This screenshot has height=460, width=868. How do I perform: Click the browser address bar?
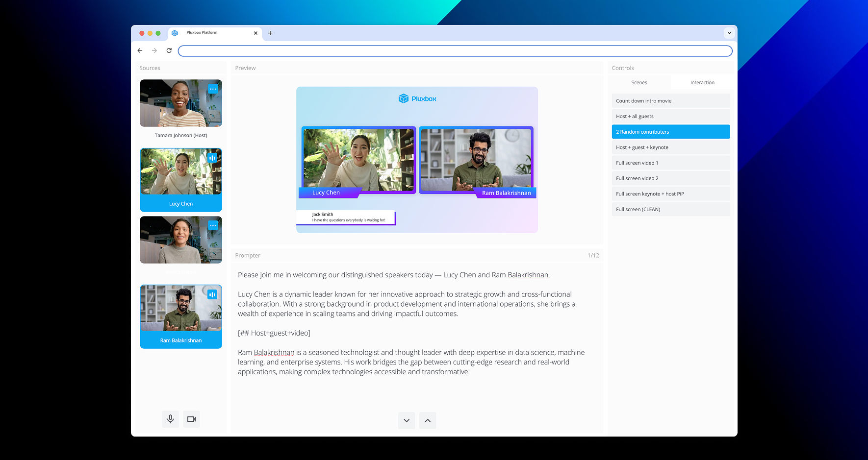click(455, 51)
